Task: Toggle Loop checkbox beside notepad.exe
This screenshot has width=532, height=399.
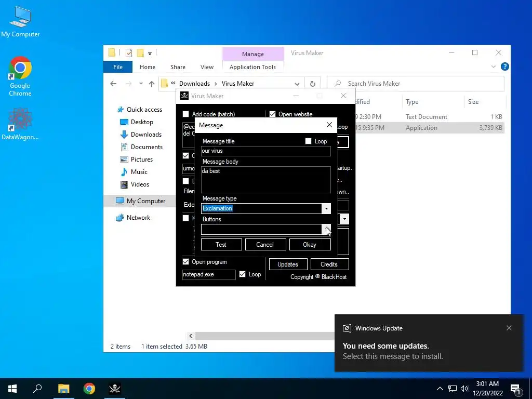Action: coord(242,274)
